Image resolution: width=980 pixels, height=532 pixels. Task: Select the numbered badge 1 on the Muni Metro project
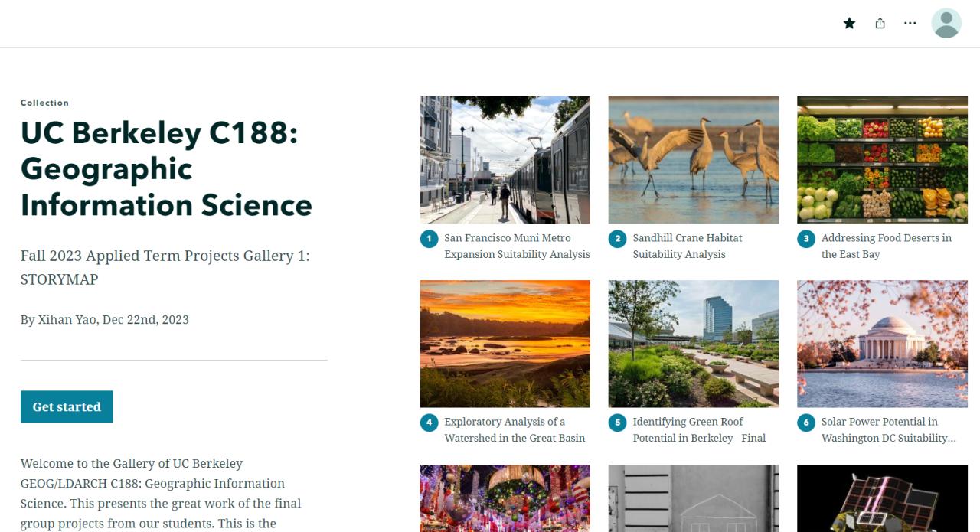[x=429, y=238]
